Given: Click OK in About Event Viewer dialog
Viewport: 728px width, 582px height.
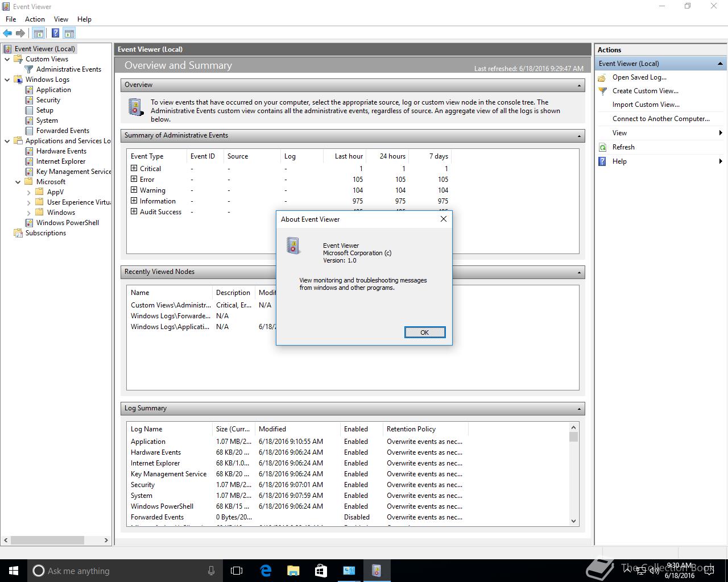Looking at the screenshot, I should (425, 332).
